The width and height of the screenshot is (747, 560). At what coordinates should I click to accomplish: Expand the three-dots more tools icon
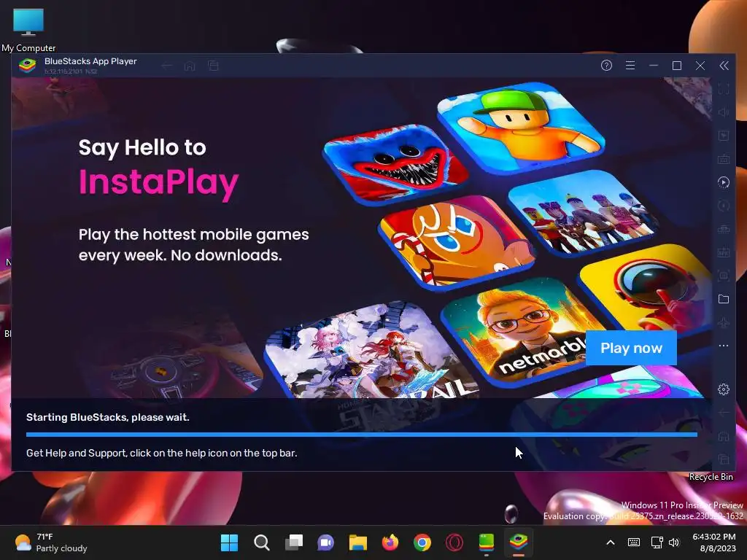723,346
